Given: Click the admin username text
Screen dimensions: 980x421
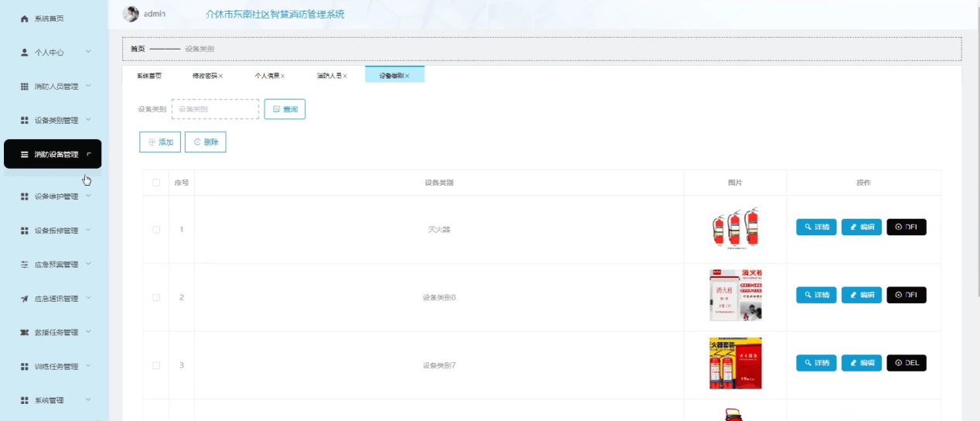Looking at the screenshot, I should pyautogui.click(x=155, y=14).
